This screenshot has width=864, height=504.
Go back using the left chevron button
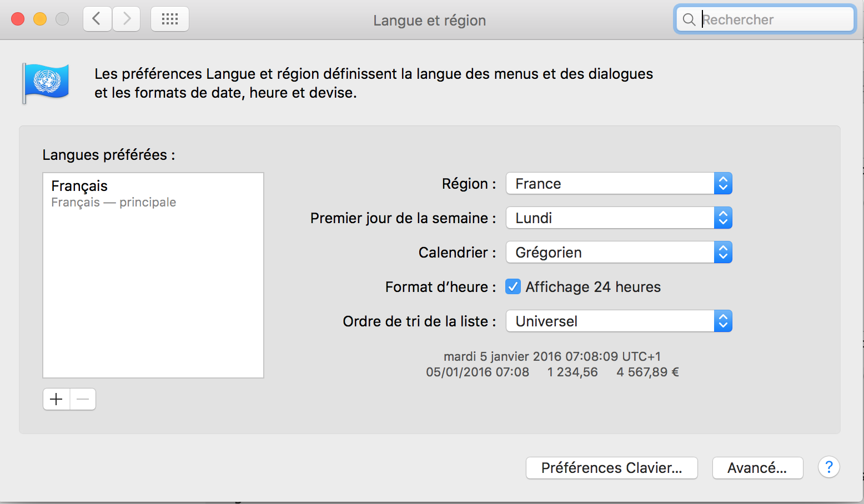98,19
